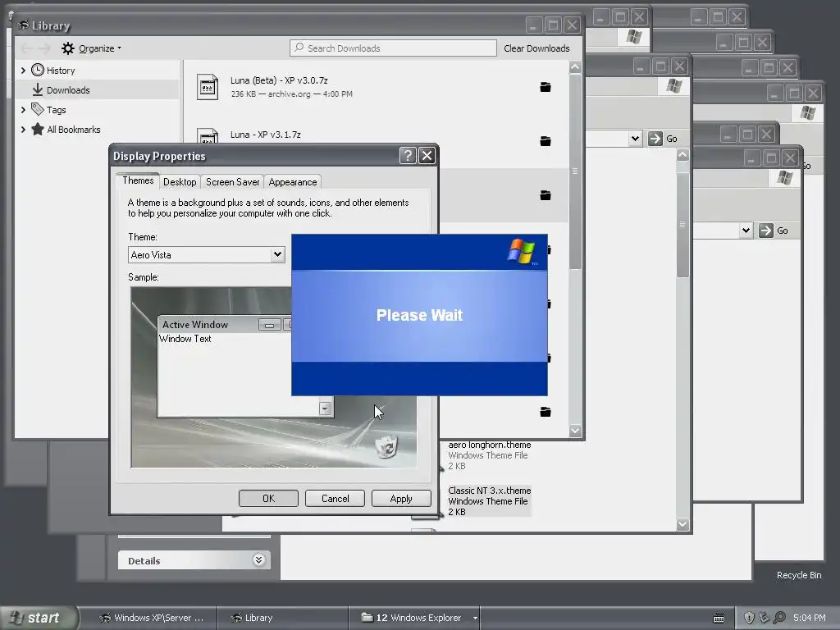Click the History clock icon in Library sidebar
Viewport: 840px width, 630px height.
[38, 71]
